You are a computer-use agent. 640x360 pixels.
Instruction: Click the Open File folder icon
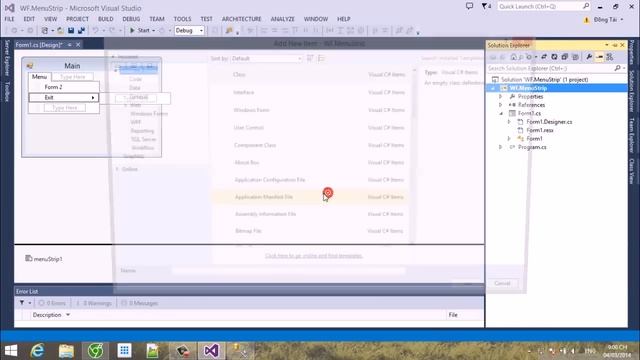coord(60,31)
